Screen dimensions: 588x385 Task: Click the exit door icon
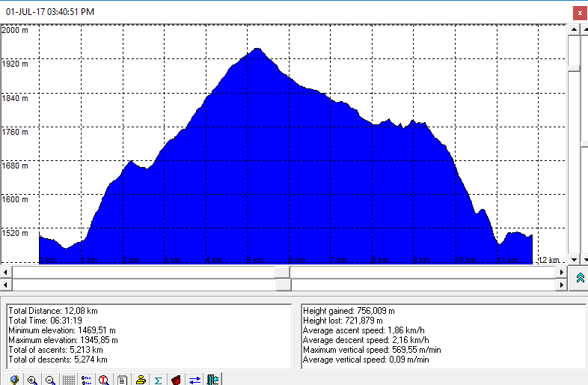pos(212,379)
